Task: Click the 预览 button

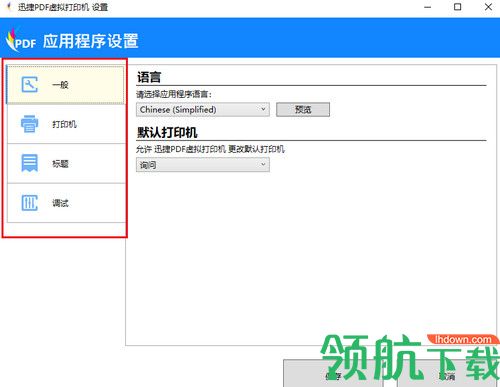Action: point(303,109)
